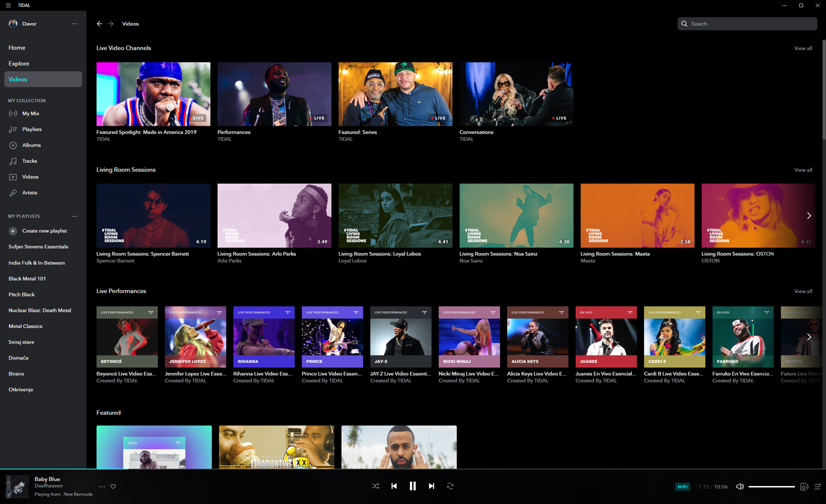
Task: Open Davor profile options menu
Action: tap(74, 24)
